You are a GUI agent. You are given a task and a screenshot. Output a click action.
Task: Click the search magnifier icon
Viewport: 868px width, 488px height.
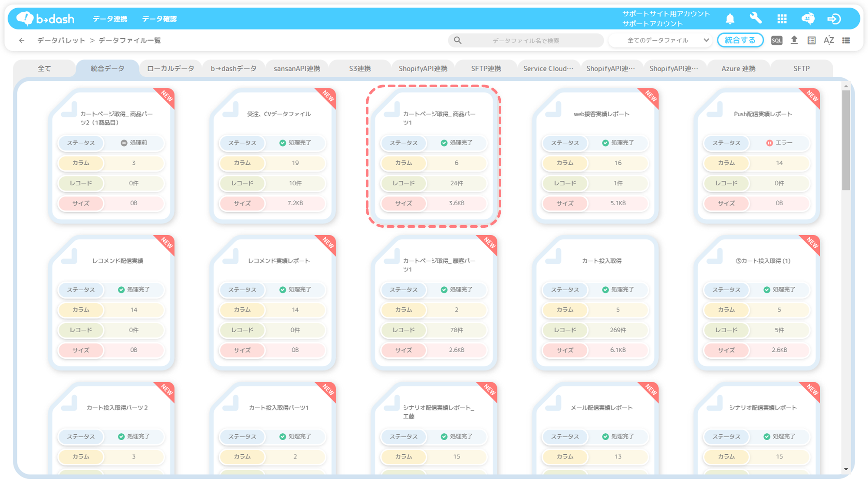[457, 40]
